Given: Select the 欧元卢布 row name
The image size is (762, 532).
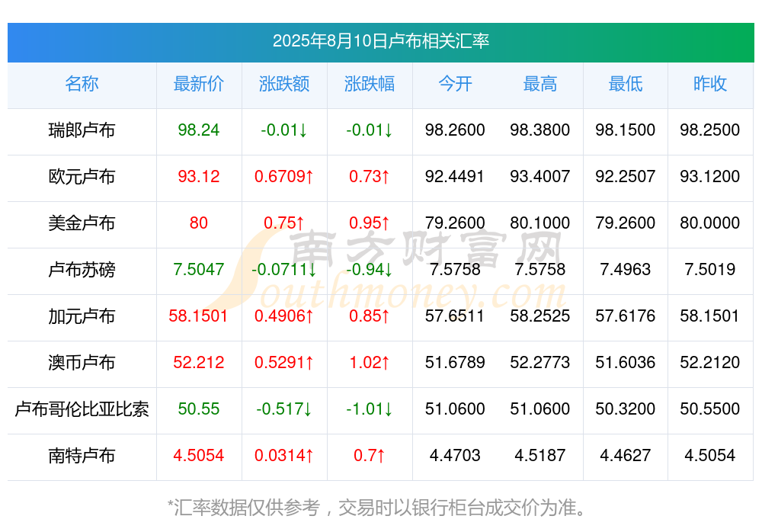Looking at the screenshot, I should click(x=82, y=177).
